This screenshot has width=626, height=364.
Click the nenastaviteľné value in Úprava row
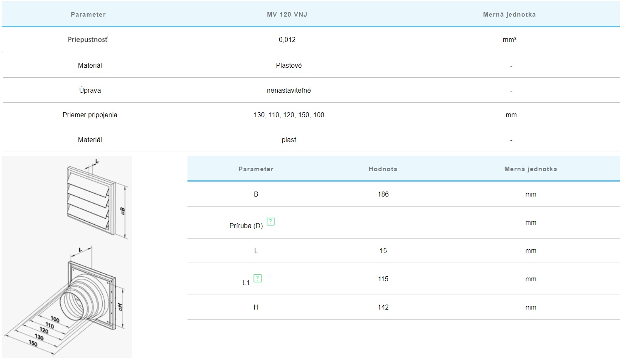click(289, 91)
